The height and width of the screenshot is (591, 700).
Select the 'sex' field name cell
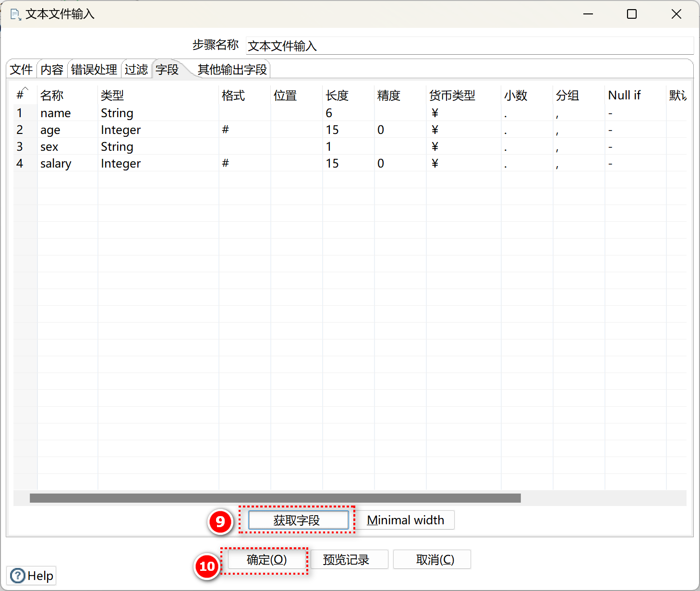click(68, 146)
